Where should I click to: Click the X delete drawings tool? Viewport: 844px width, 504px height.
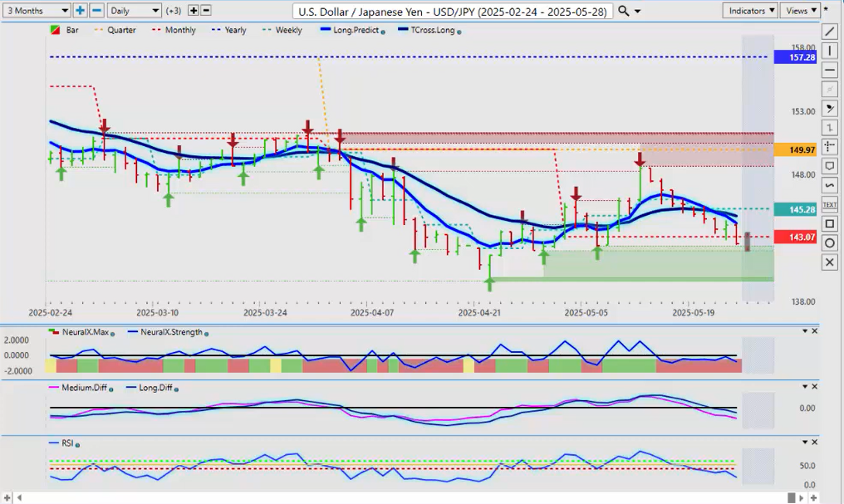pyautogui.click(x=829, y=262)
